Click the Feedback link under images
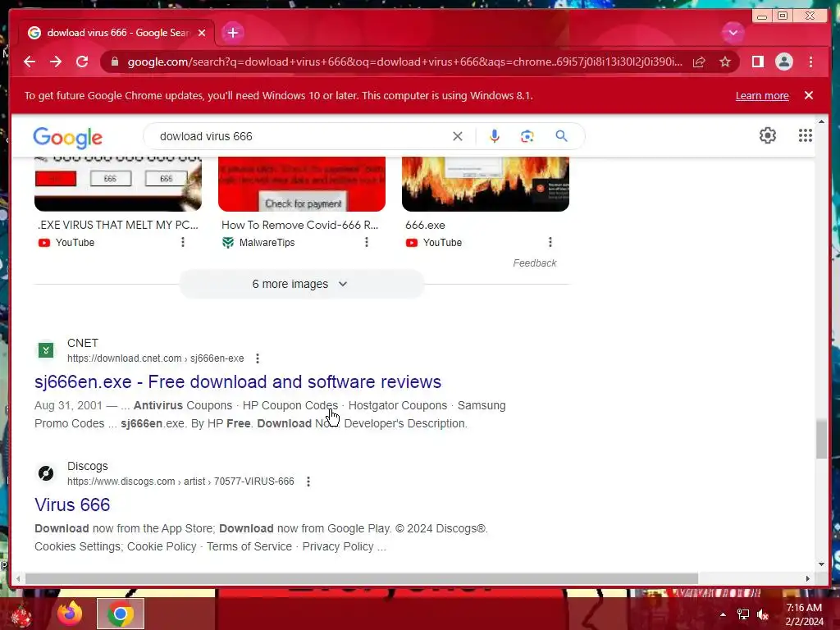Viewport: 840px width, 630px height. click(535, 263)
